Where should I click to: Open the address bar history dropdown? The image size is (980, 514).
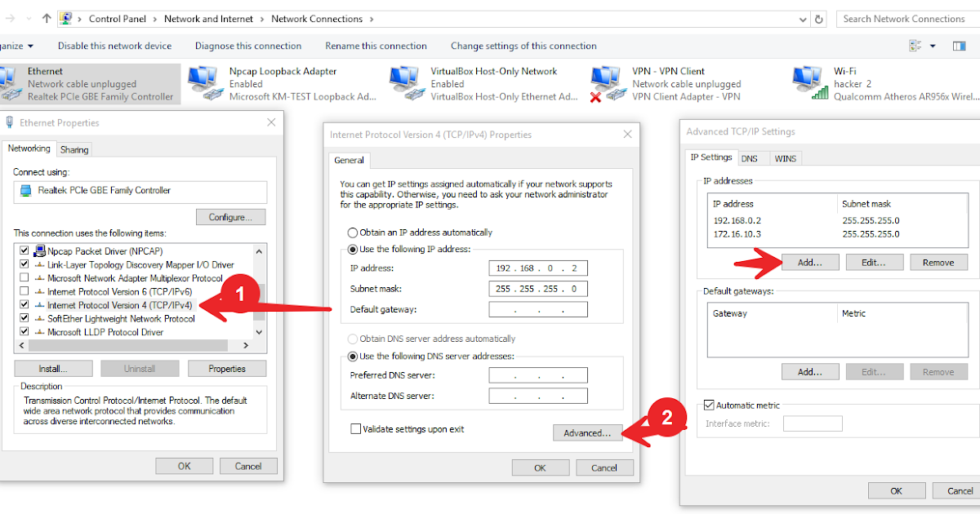point(803,18)
